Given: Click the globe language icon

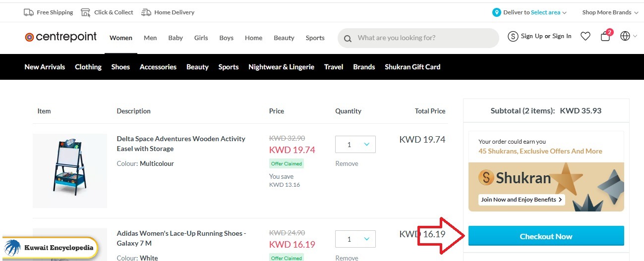Looking at the screenshot, I should pyautogui.click(x=625, y=36).
